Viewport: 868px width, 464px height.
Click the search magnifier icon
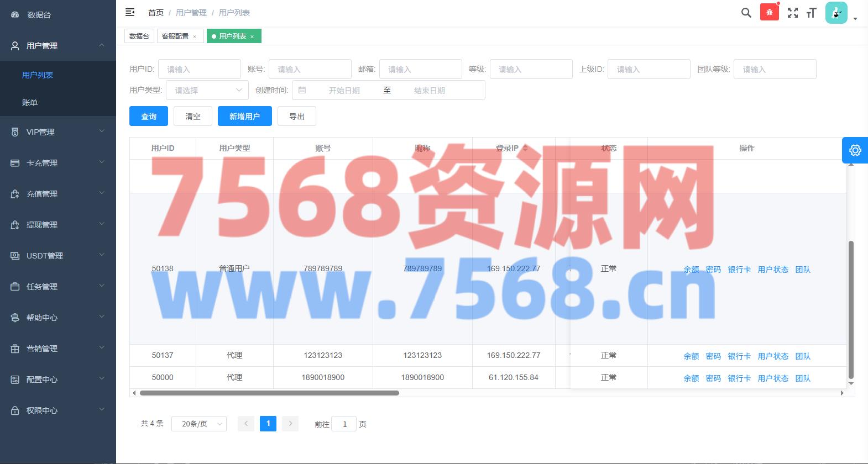click(x=746, y=13)
